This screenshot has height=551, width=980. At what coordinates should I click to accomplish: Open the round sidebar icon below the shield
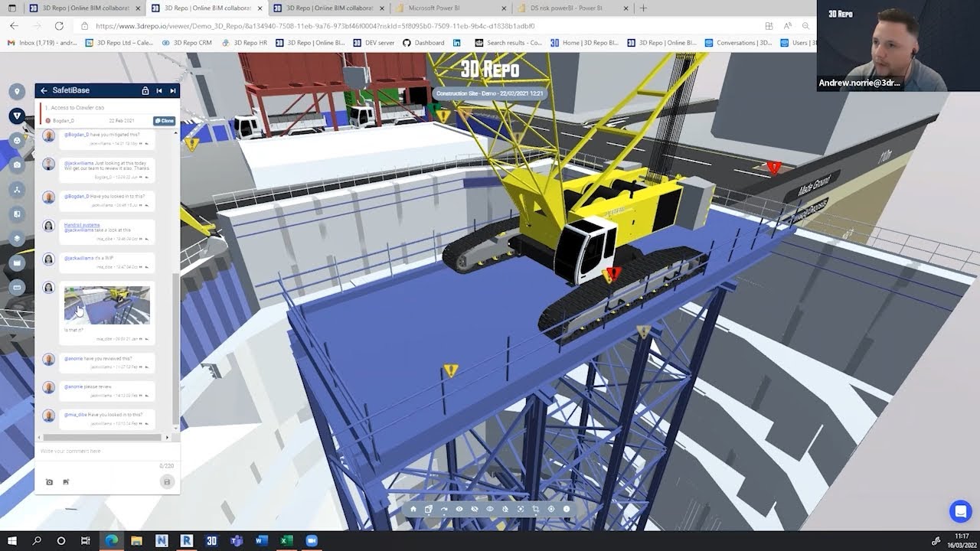pyautogui.click(x=17, y=141)
